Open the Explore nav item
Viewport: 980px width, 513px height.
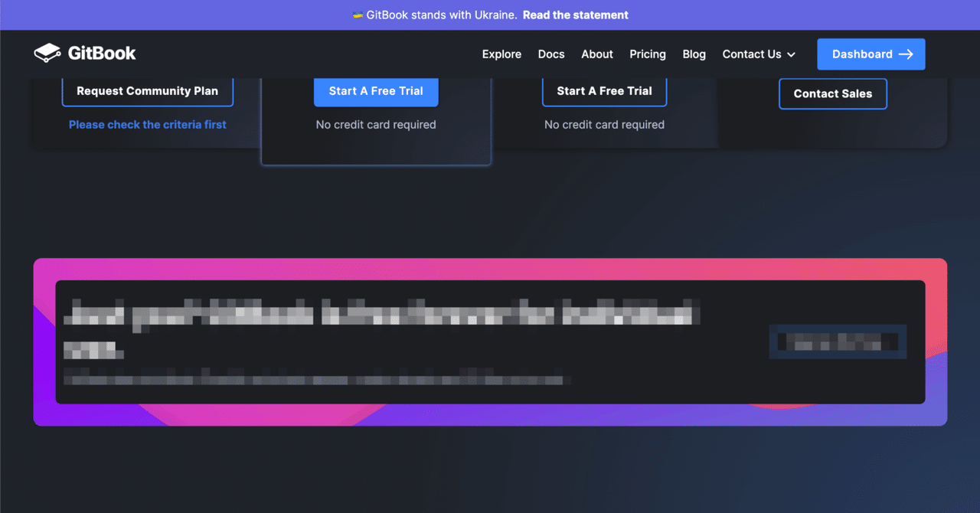click(501, 54)
